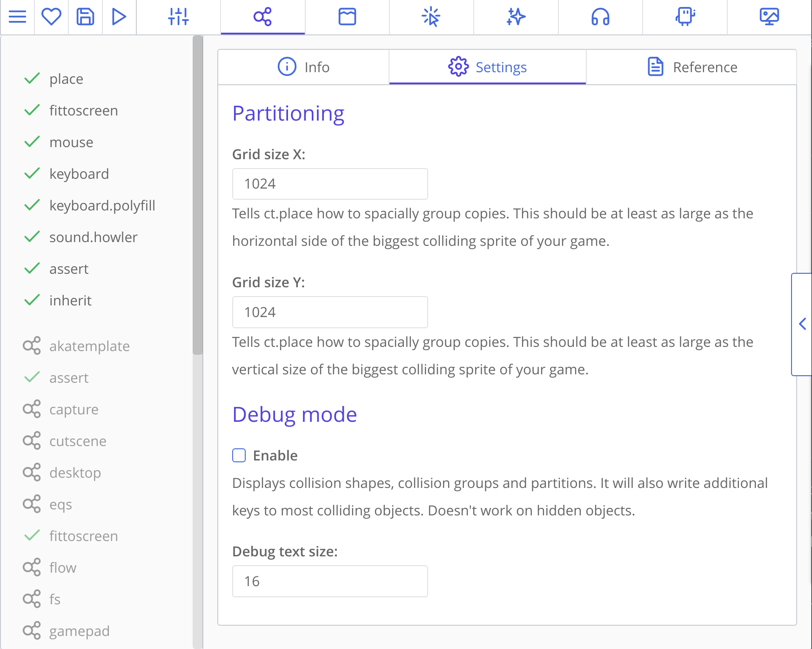This screenshot has width=812, height=649.
Task: Open the sounds headphones tab
Action: [x=600, y=17]
